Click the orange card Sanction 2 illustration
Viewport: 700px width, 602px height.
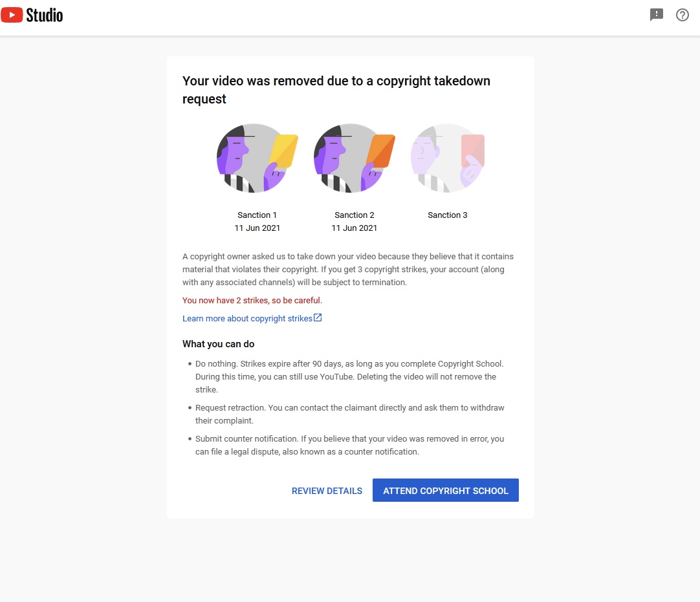point(354,158)
